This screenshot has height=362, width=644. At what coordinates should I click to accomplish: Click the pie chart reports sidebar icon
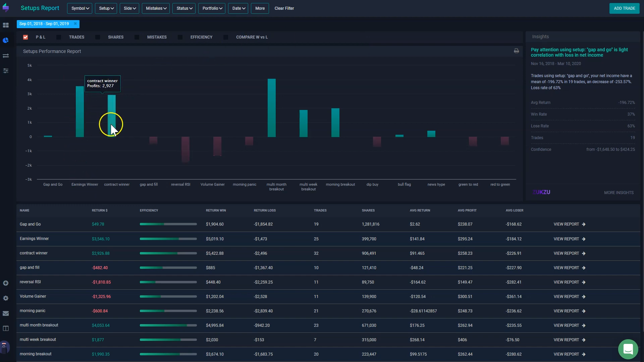coord(6,40)
